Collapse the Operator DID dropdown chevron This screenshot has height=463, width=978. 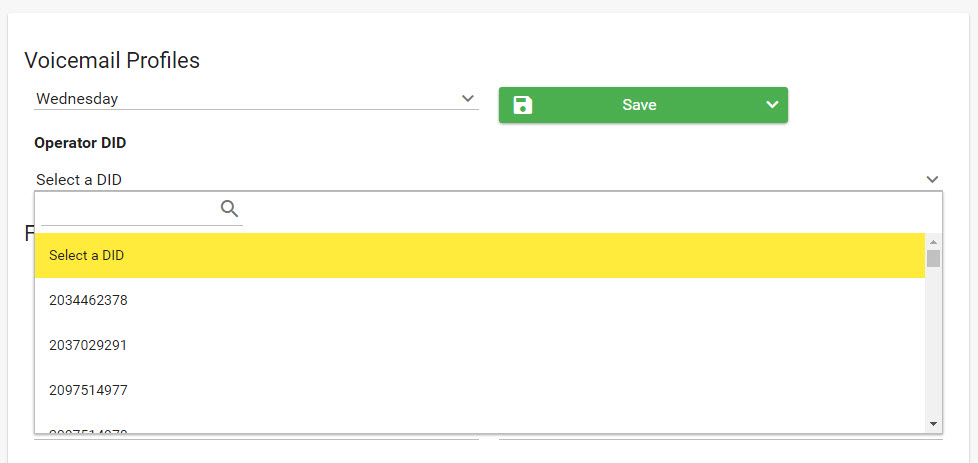coord(932,179)
